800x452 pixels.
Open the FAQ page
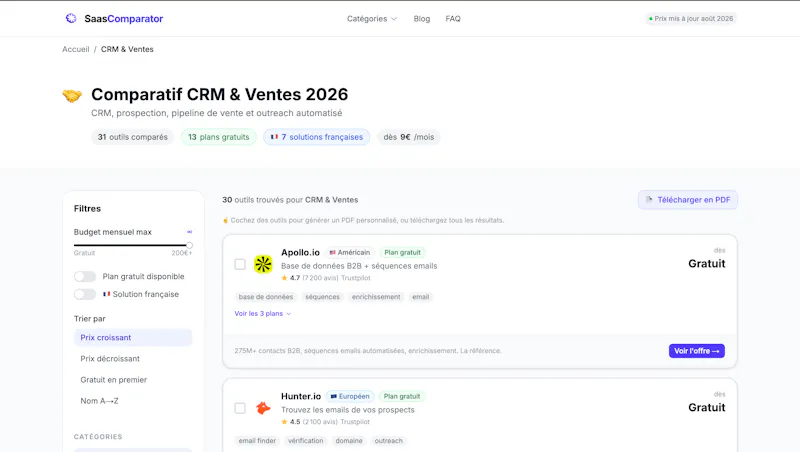point(453,19)
